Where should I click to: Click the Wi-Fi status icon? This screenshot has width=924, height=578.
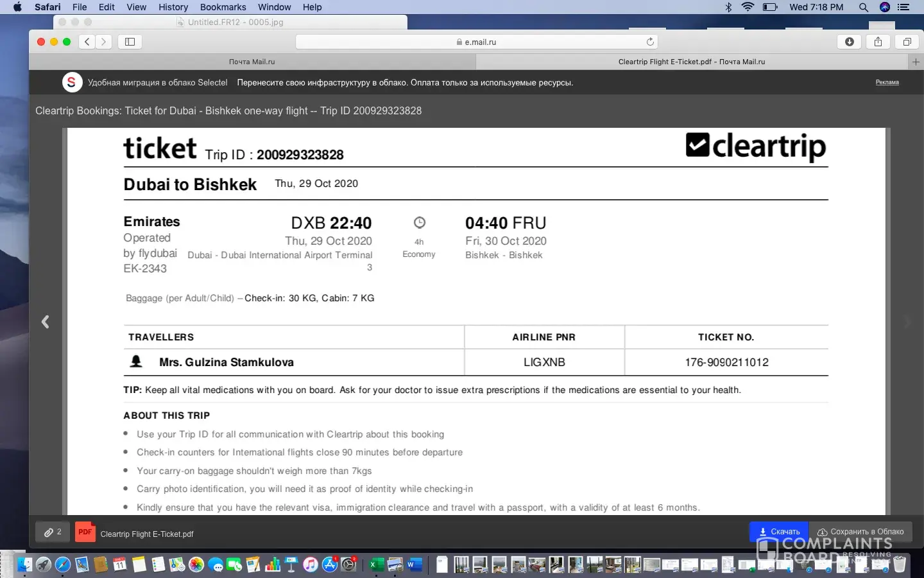(748, 7)
